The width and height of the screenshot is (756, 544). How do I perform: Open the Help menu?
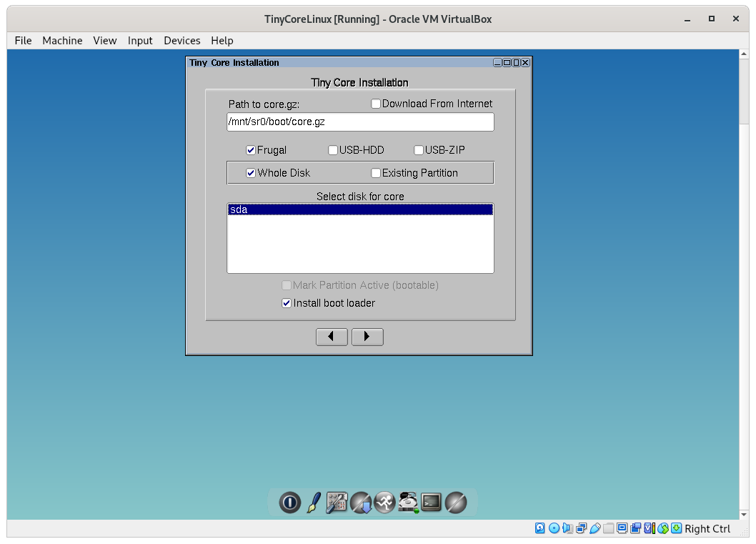pyautogui.click(x=222, y=41)
